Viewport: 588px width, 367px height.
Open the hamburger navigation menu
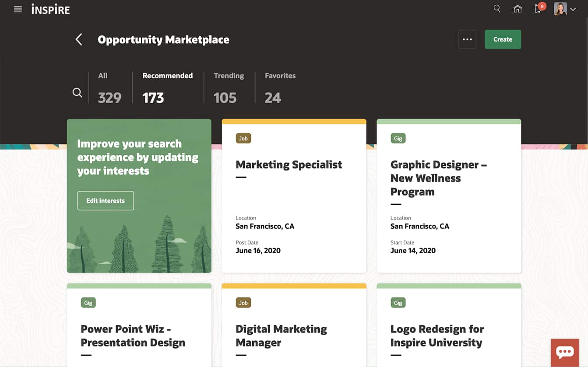pos(18,9)
